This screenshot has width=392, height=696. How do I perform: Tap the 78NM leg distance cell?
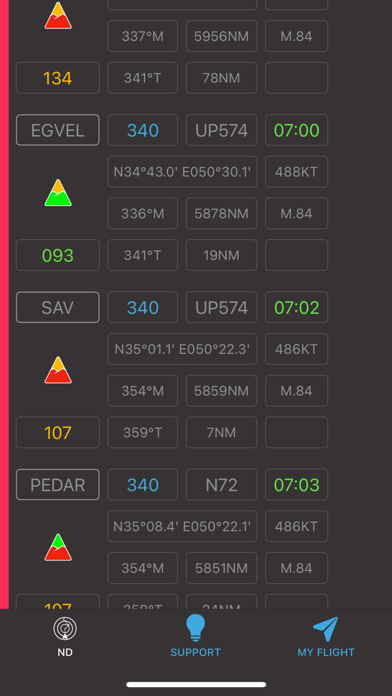(222, 78)
